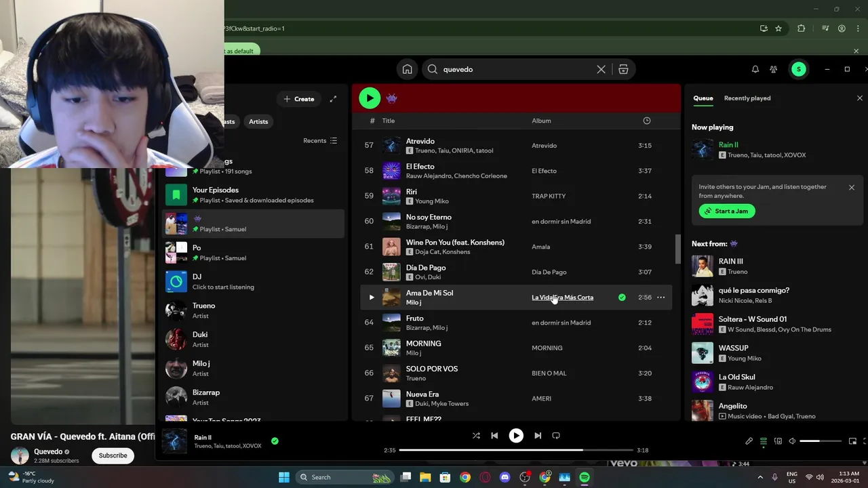Open TRAP KITTY album link
This screenshot has height=488, width=868.
point(549,196)
